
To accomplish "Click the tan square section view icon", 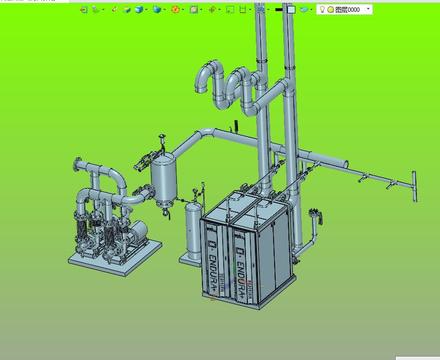I will [194, 10].
